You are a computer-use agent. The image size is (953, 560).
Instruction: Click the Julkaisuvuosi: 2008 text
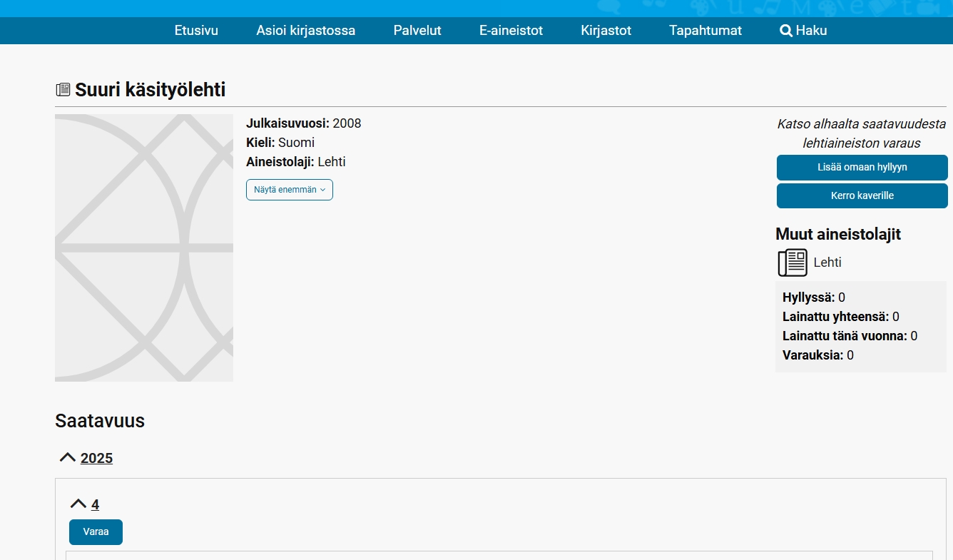click(x=304, y=123)
